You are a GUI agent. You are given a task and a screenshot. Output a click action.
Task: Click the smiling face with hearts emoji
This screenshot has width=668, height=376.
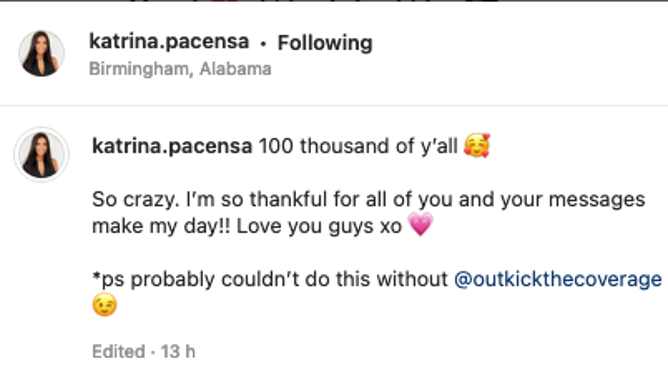click(x=477, y=145)
